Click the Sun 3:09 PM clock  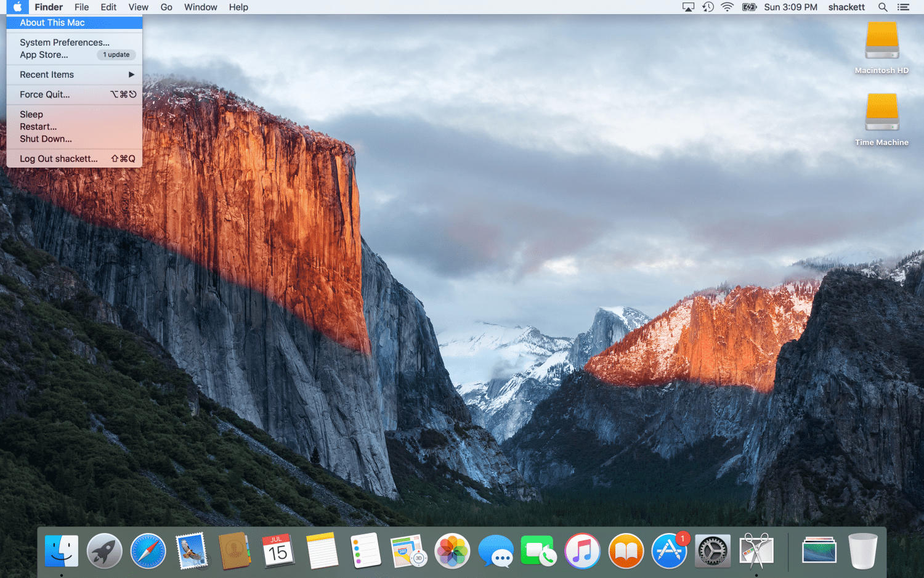(x=790, y=7)
